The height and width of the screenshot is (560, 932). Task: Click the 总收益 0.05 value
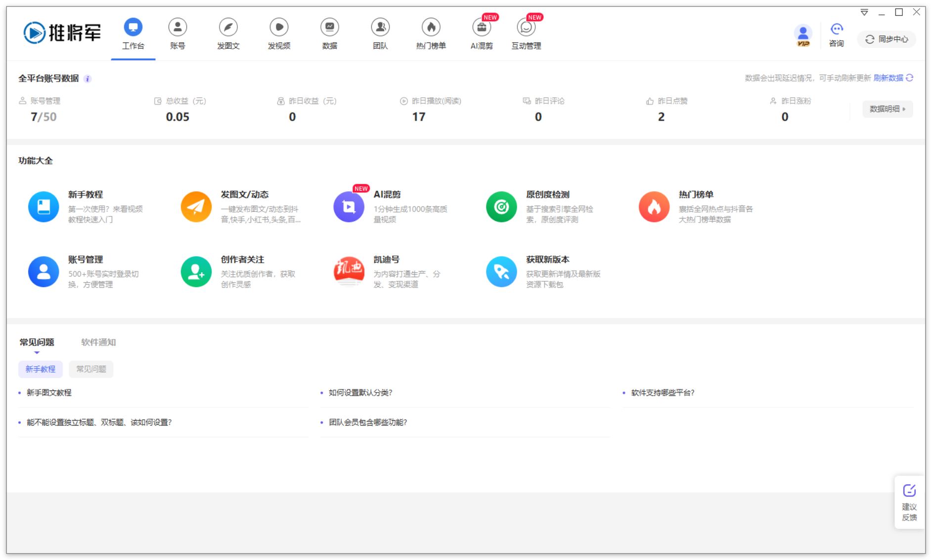(x=178, y=117)
